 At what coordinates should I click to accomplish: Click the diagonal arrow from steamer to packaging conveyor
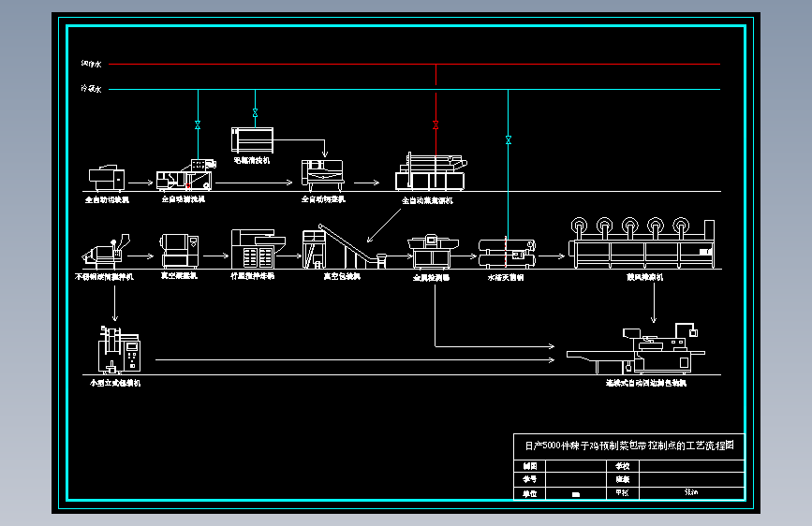[384, 226]
